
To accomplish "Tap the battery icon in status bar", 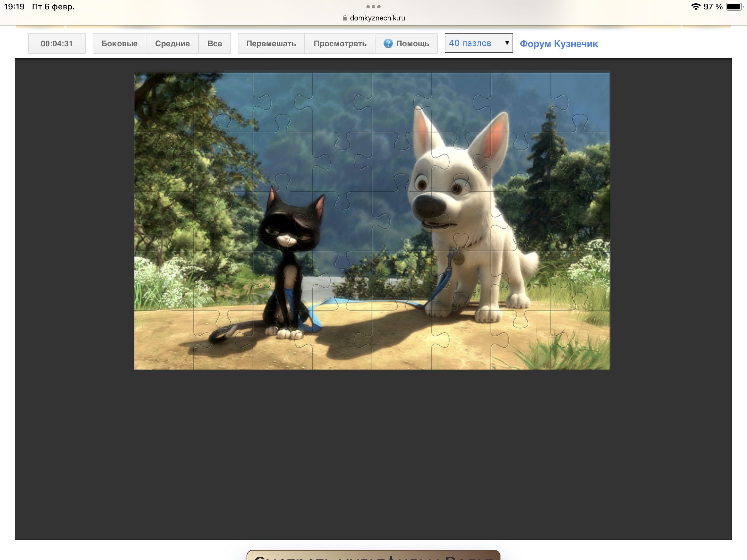I will [x=734, y=6].
